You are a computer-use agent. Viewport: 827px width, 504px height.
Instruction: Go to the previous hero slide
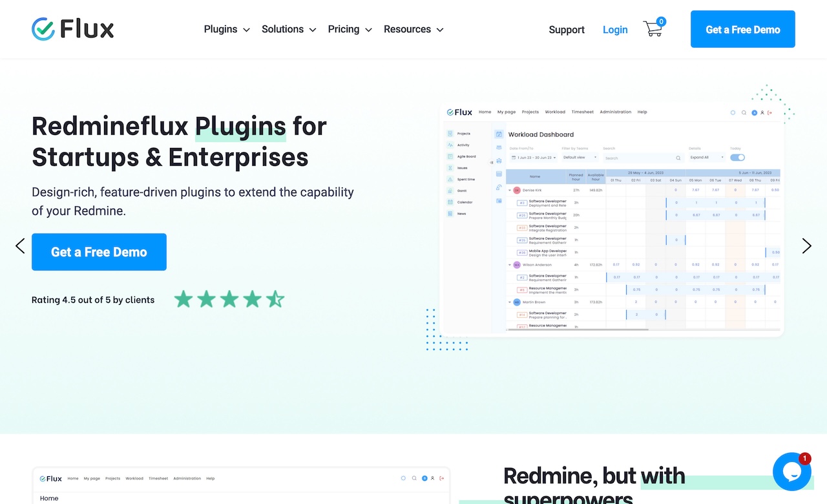tap(20, 246)
